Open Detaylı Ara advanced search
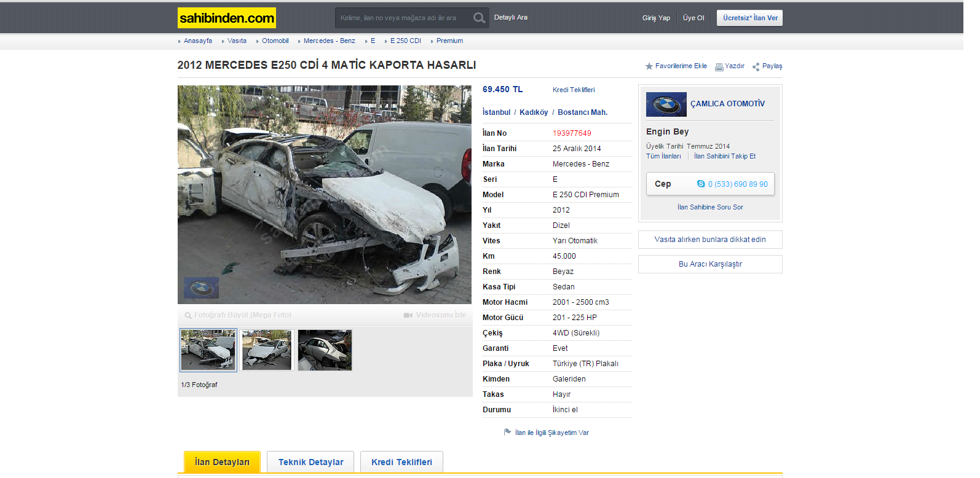 (511, 17)
